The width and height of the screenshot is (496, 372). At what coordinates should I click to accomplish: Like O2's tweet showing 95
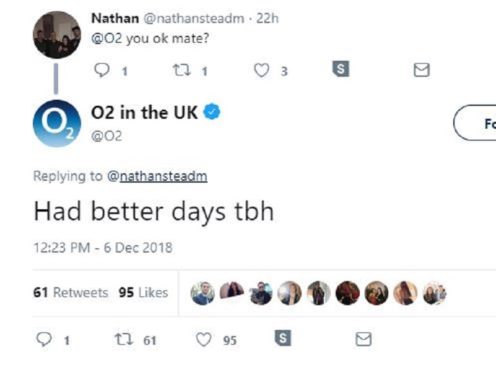click(x=203, y=340)
